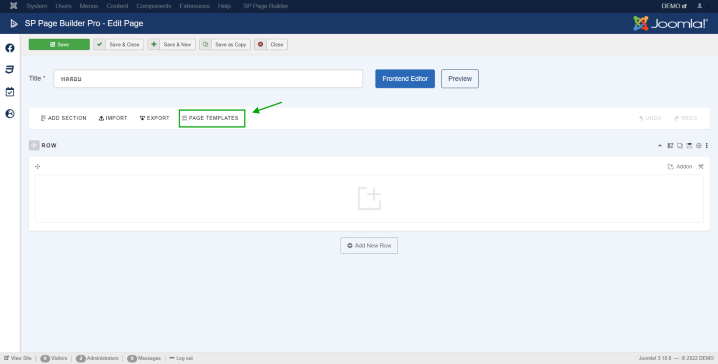Click the large Joomla! brand logo
The image size is (718, 364).
pos(670,23)
